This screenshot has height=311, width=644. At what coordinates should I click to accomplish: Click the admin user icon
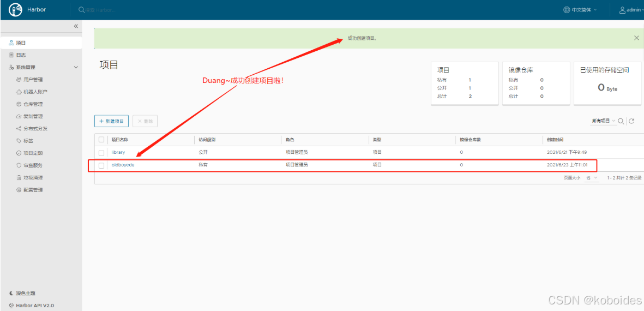click(x=622, y=9)
